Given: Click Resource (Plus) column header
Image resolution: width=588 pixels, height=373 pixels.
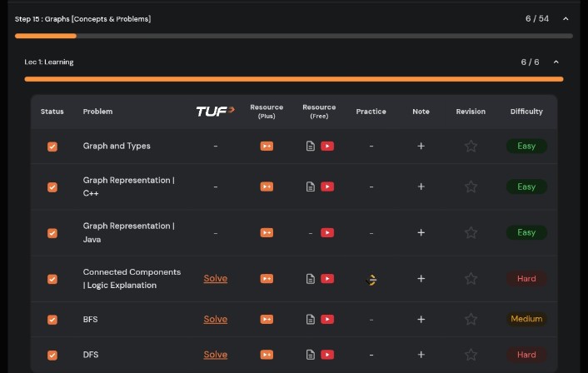Looking at the screenshot, I should tap(267, 112).
